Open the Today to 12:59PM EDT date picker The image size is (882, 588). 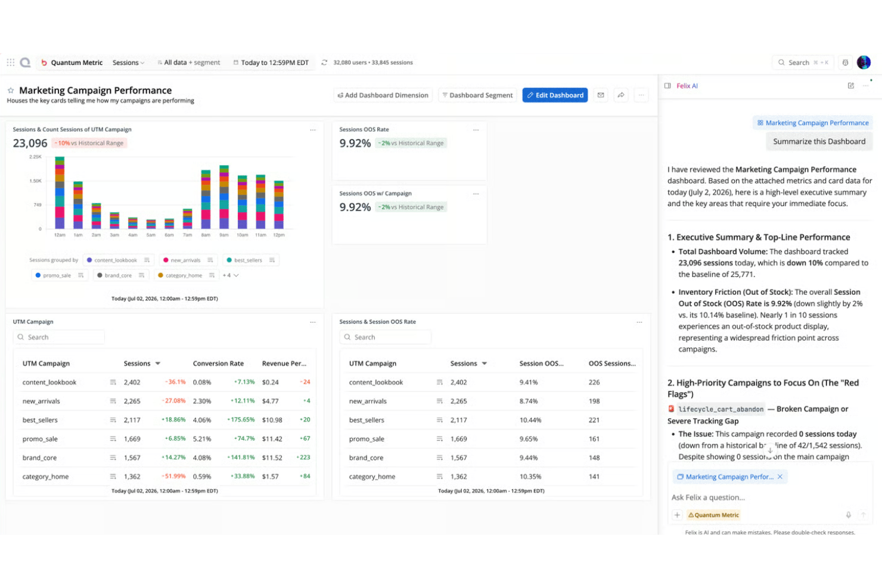click(271, 63)
